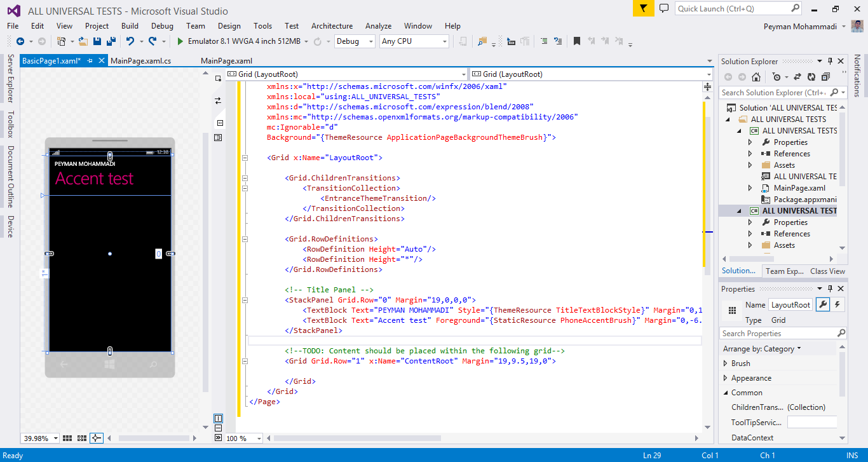Open the feedback speech bubble icon

click(x=664, y=8)
